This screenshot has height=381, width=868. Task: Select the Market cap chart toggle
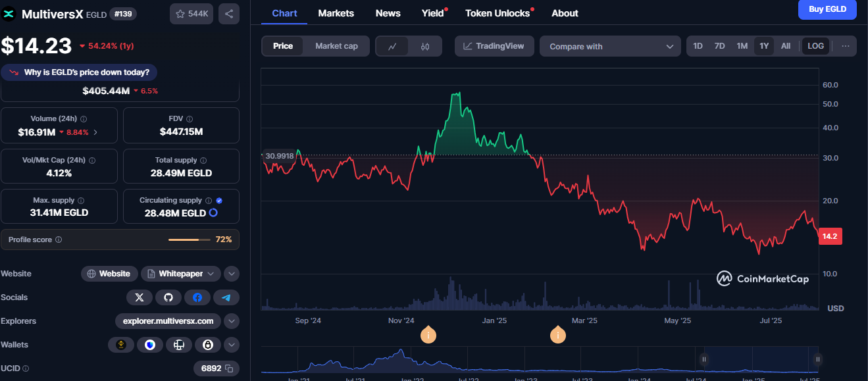337,46
